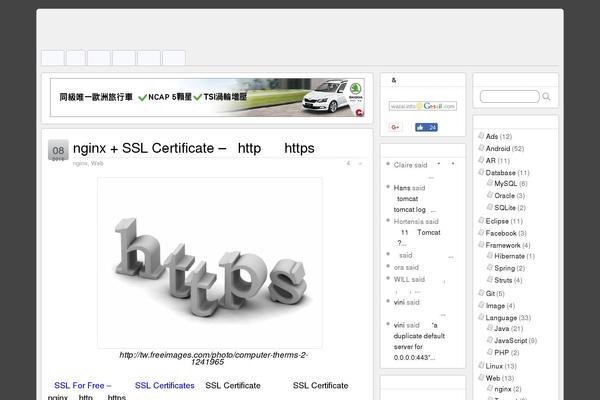The width and height of the screenshot is (600, 400).
Task: Click the folder icon beside Framework
Action: click(x=481, y=244)
